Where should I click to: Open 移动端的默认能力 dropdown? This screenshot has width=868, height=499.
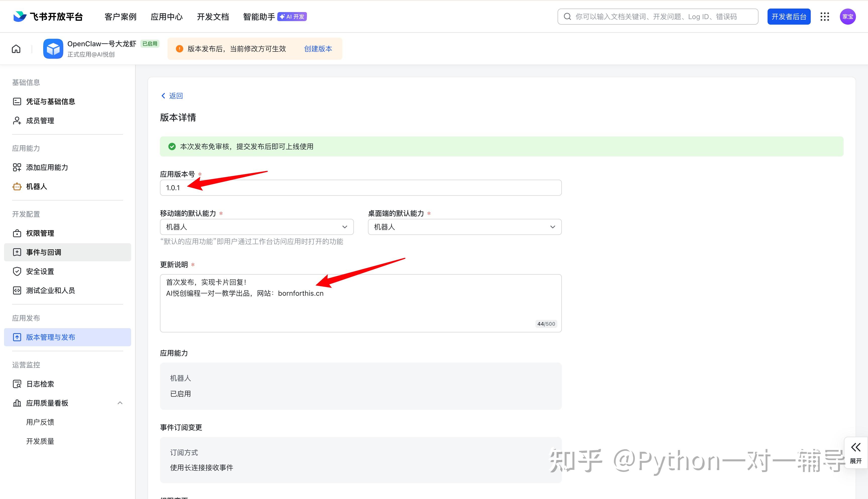point(257,227)
